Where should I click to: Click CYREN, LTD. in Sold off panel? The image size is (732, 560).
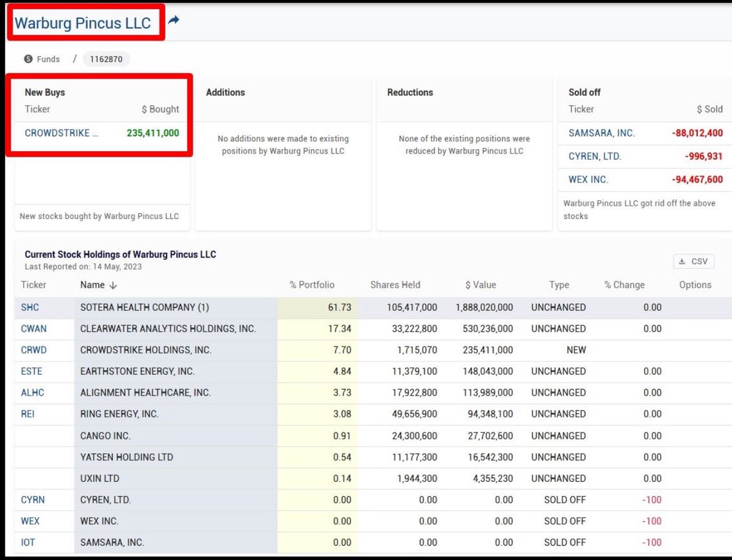(595, 156)
